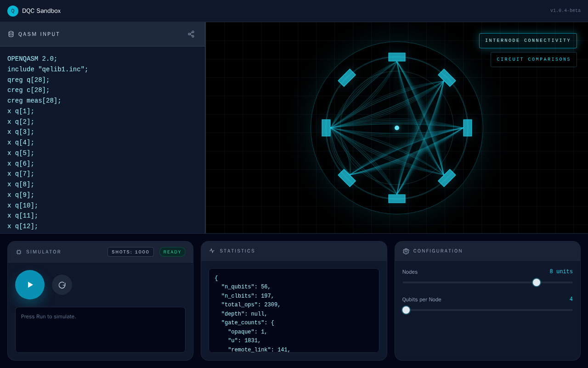588x368 pixels.
Task: Click the Nodes slider handle
Action: (537, 282)
